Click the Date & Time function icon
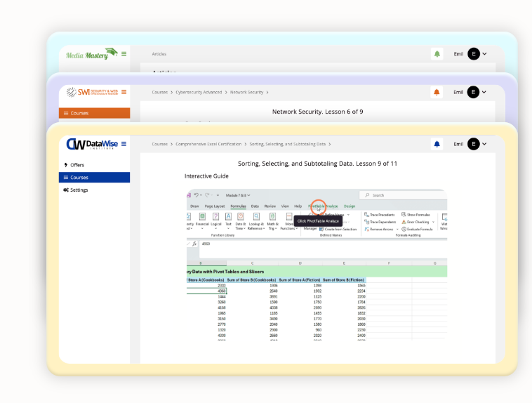This screenshot has height=403, width=532. tap(241, 220)
